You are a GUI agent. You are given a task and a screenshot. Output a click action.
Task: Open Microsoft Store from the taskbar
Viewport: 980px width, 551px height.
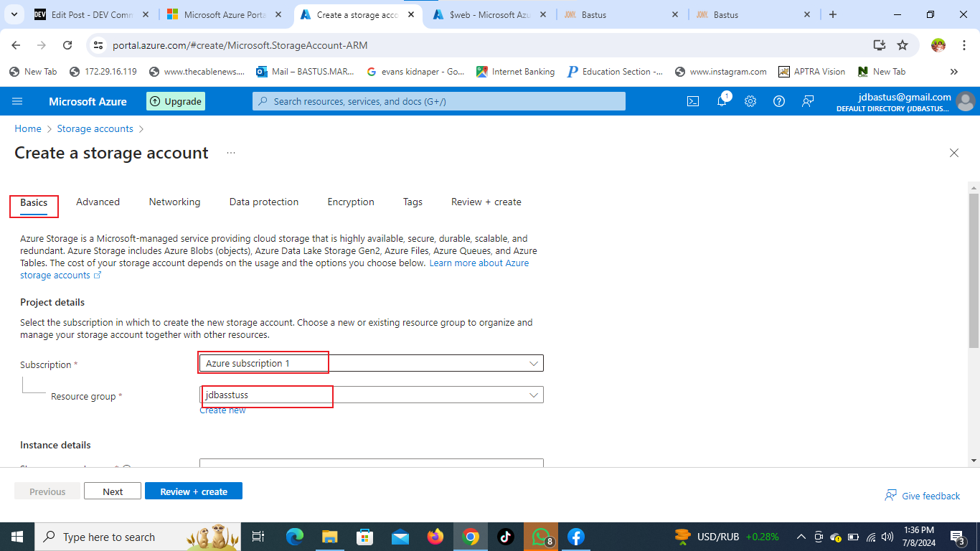point(364,537)
